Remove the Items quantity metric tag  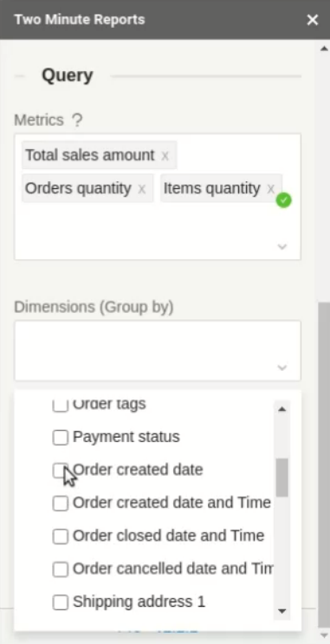(x=270, y=189)
